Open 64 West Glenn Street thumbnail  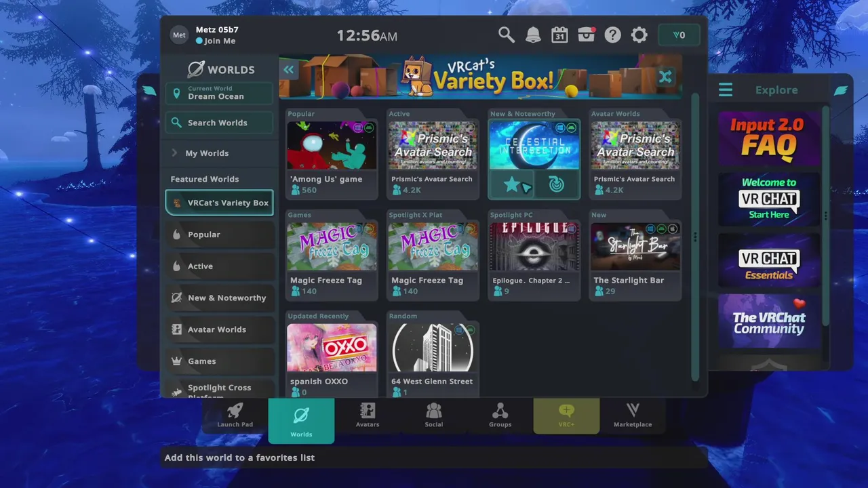point(433,348)
